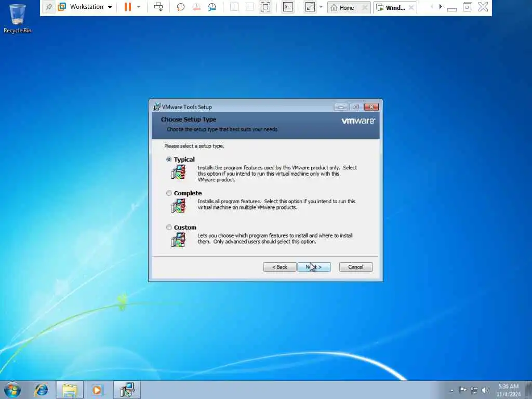Send Ctrl+Alt+Del to the virtual machine
This screenshot has width=532, height=399.
coord(158,7)
